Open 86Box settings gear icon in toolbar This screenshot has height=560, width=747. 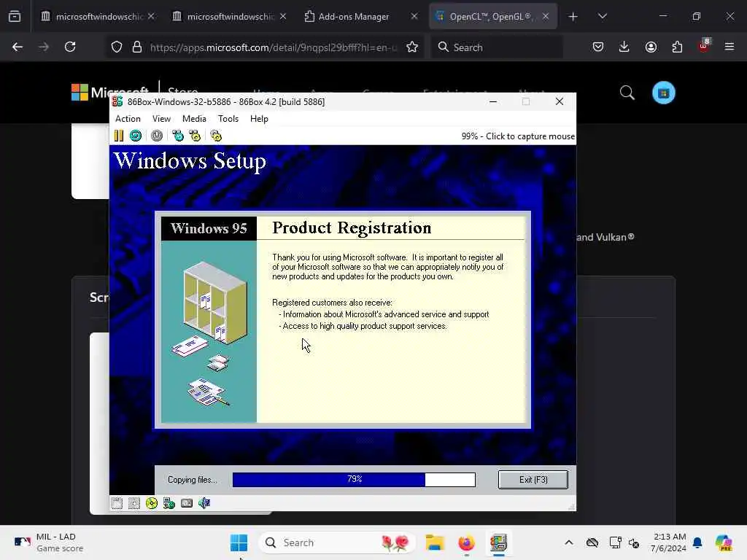point(216,136)
